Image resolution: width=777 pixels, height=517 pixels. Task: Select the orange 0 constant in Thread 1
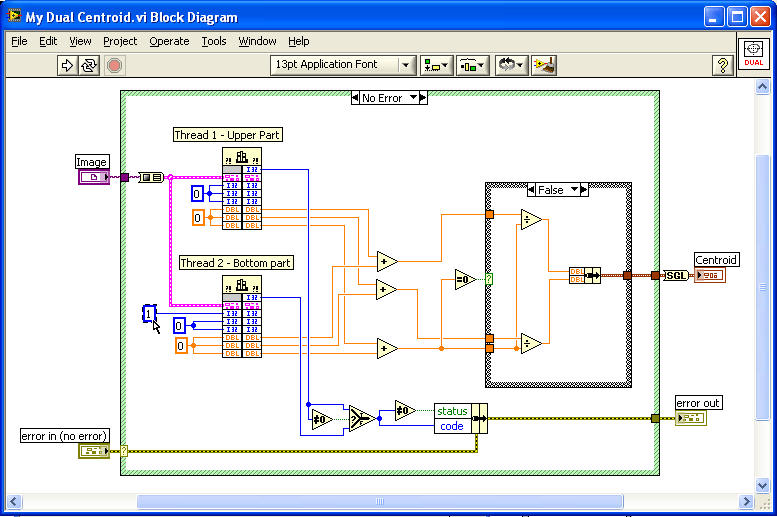pos(198,217)
